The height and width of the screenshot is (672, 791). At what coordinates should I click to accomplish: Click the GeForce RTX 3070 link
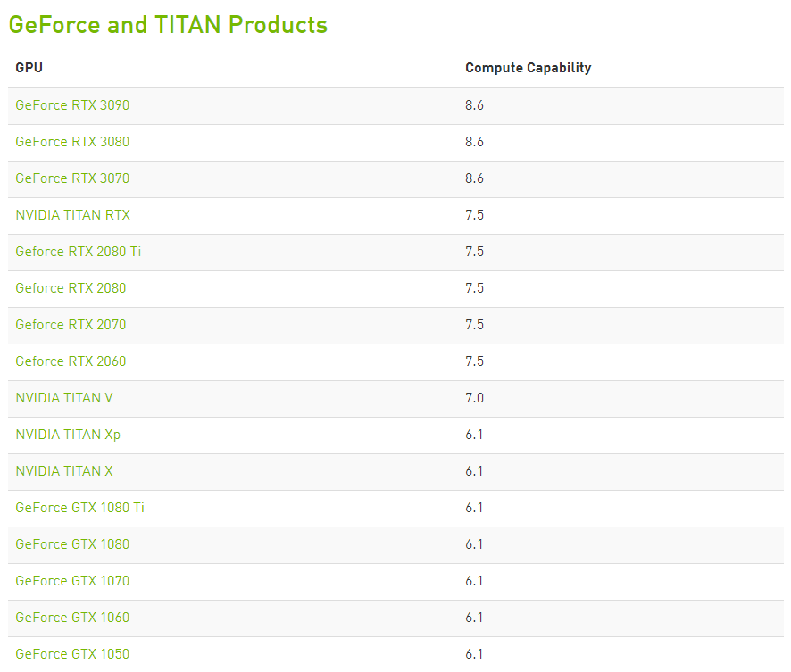[x=72, y=178]
